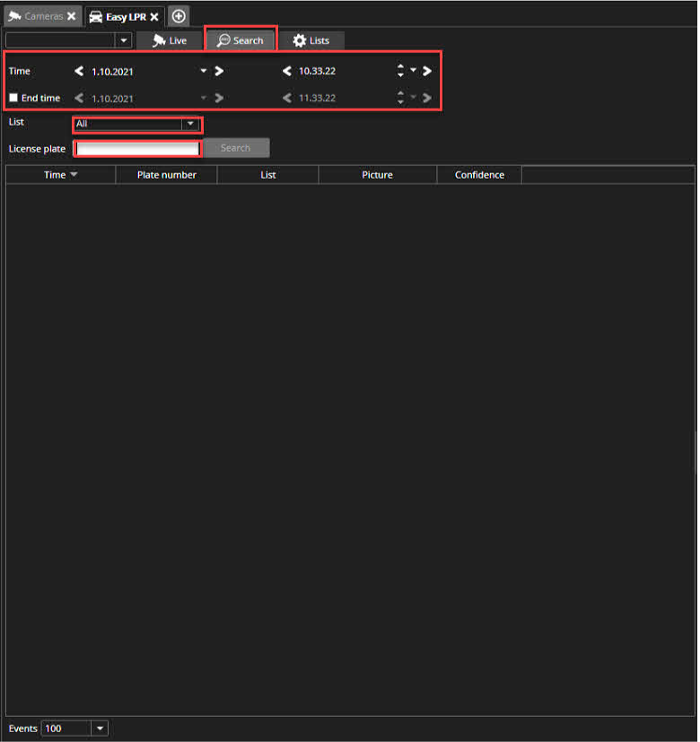Close the Easy LPR tab
The image size is (700, 742).
(154, 16)
